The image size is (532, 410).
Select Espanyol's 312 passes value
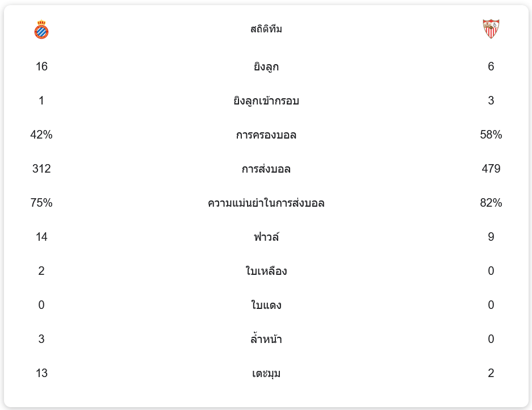41,169
